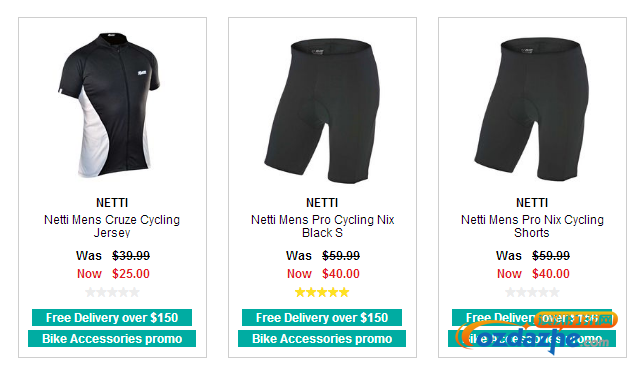Viewport: 640px width, 367px height.
Task: Click the $25.00 Now price of the jersey
Action: click(x=131, y=274)
